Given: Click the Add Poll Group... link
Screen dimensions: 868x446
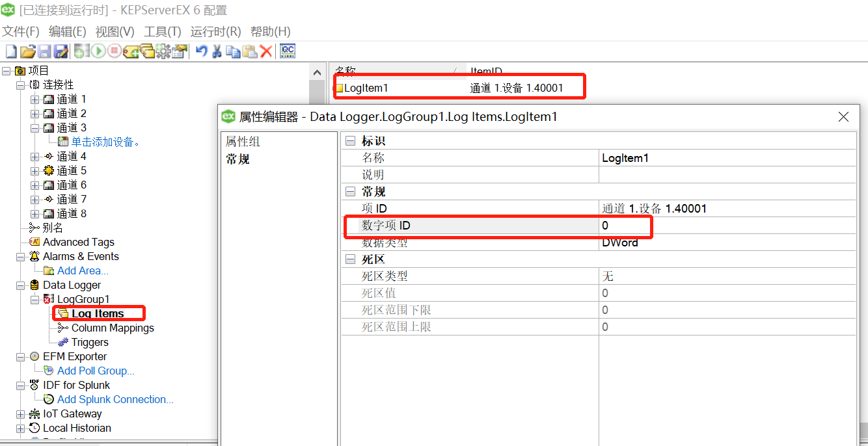Looking at the screenshot, I should point(96,371).
